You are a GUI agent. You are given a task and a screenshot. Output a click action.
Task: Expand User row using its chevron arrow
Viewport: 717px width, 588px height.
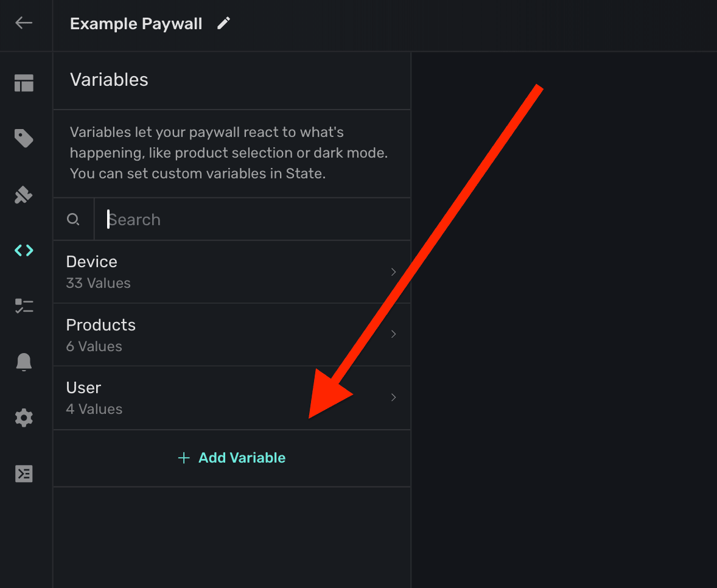click(393, 397)
